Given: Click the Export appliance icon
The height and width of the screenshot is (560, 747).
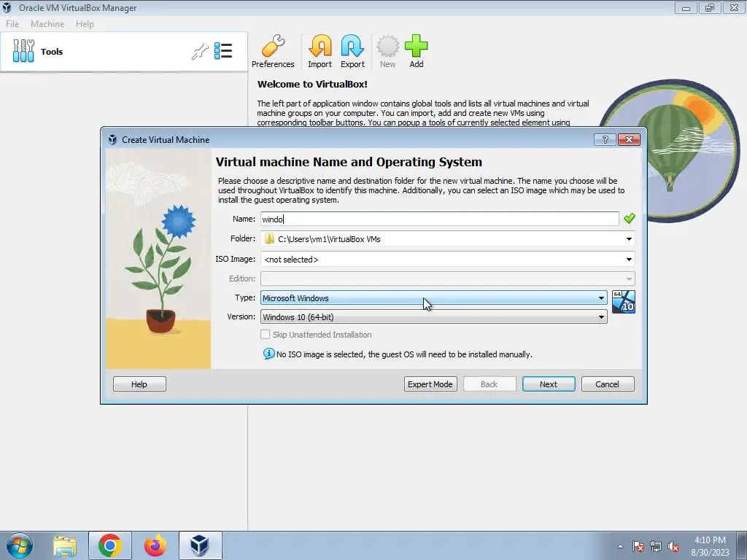Looking at the screenshot, I should [x=352, y=52].
